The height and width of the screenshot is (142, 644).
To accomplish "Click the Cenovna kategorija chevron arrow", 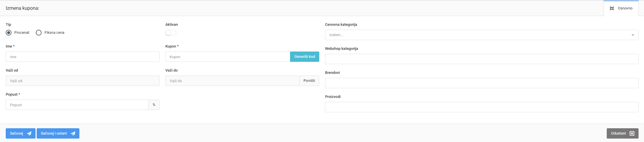I will tap(633, 35).
